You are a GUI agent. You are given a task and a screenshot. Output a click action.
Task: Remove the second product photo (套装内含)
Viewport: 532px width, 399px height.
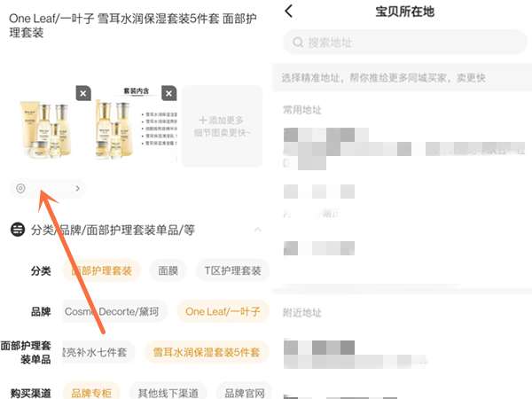[x=169, y=93]
